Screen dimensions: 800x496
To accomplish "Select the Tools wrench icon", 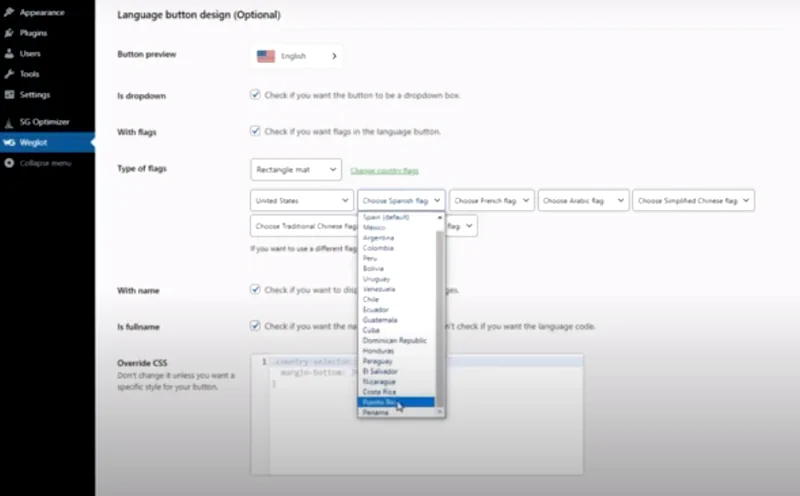I will click(9, 74).
